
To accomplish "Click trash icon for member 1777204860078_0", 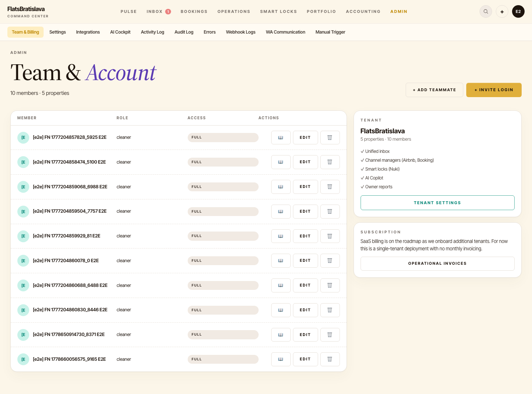I will coord(330,261).
